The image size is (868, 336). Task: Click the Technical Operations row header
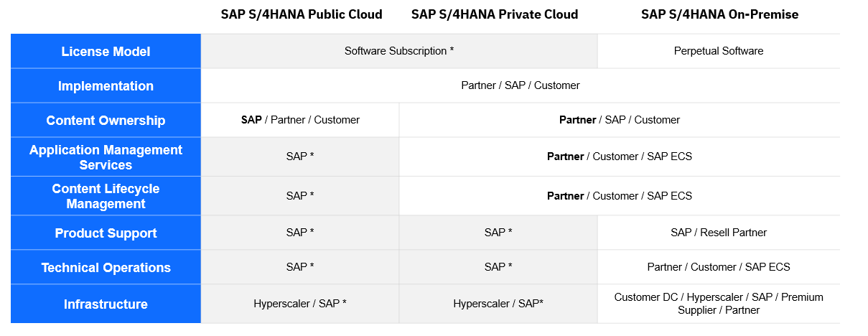click(x=106, y=268)
